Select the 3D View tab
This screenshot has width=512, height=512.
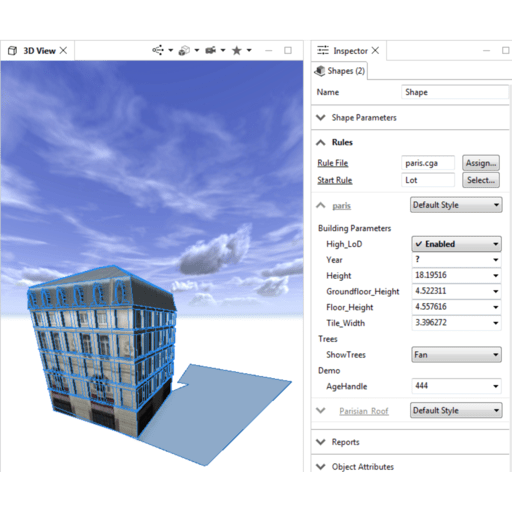[x=39, y=51]
